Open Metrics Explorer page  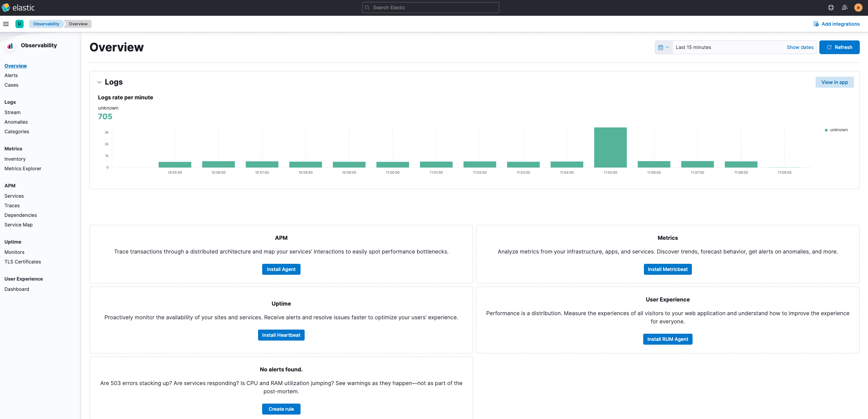coord(23,169)
